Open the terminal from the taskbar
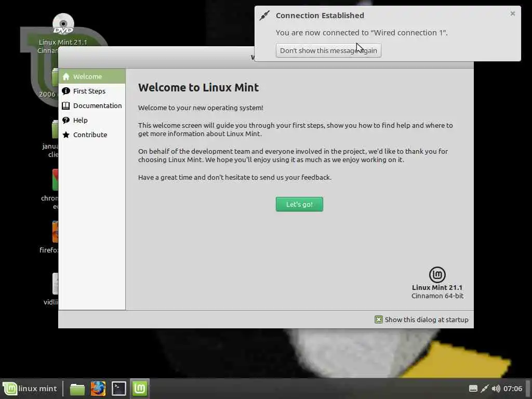The height and width of the screenshot is (399, 532). pyautogui.click(x=119, y=389)
